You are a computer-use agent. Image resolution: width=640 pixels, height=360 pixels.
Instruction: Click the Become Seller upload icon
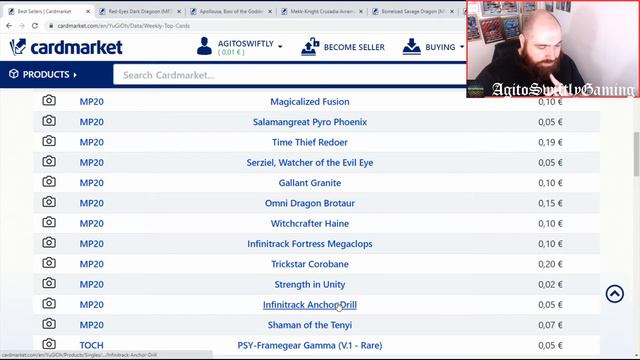310,47
